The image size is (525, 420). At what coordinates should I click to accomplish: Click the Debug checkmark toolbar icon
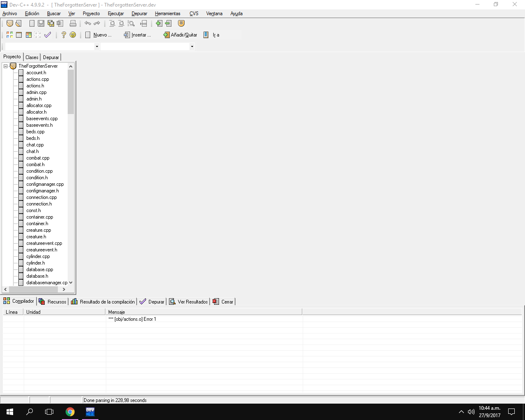click(48, 35)
